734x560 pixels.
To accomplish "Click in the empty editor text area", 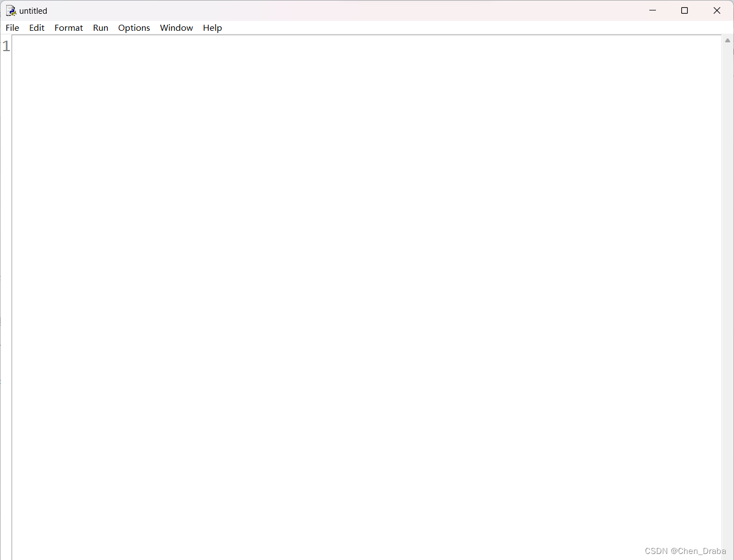I will 367,297.
